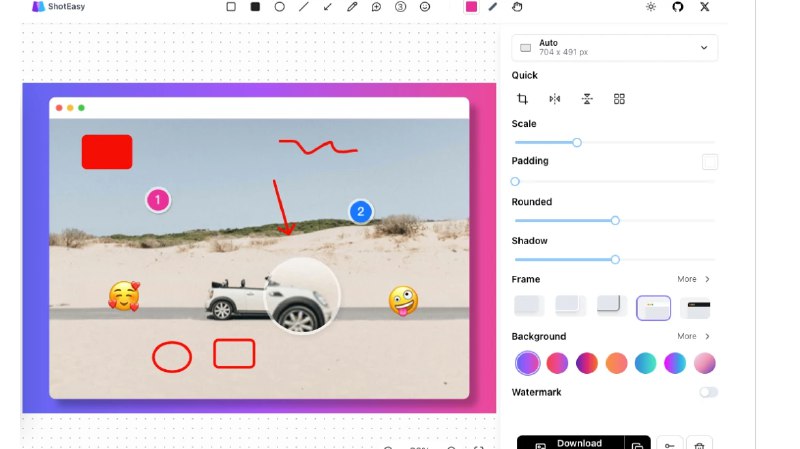Choose the pencil freehand tool
The height and width of the screenshot is (449, 800).
pos(352,7)
